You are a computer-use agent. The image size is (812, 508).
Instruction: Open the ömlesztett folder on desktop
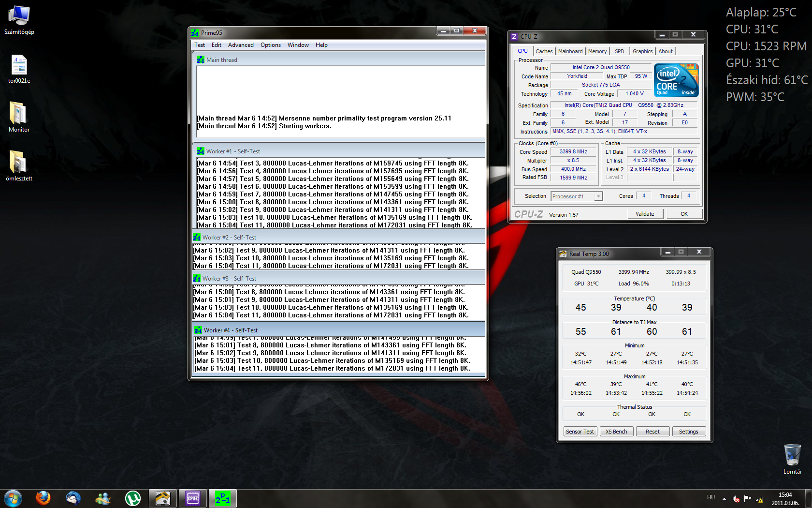click(19, 165)
